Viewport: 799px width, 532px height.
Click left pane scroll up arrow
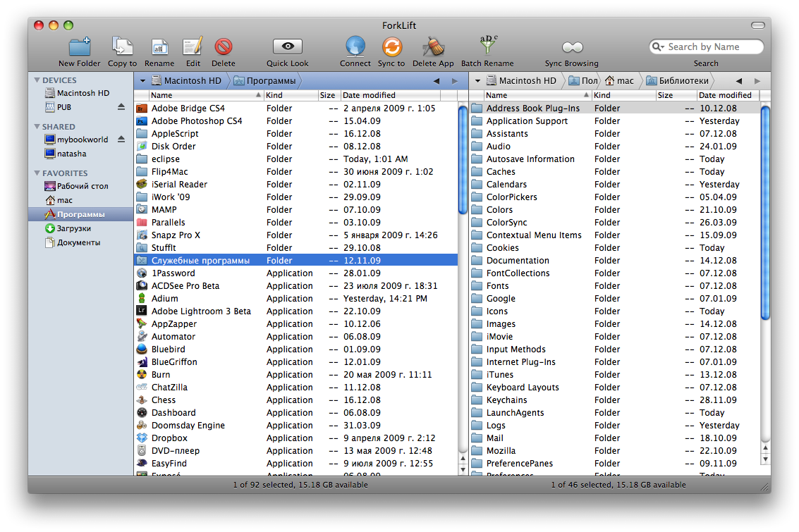pyautogui.click(x=463, y=459)
